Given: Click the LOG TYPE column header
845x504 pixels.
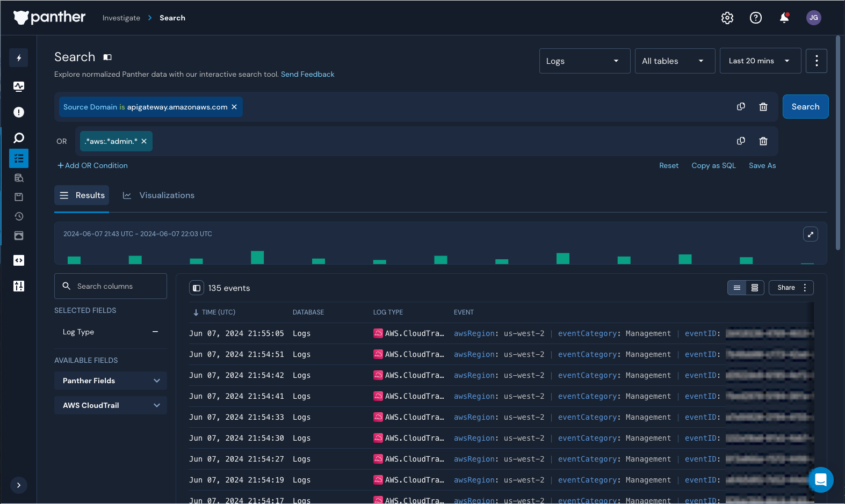Looking at the screenshot, I should click(x=388, y=312).
